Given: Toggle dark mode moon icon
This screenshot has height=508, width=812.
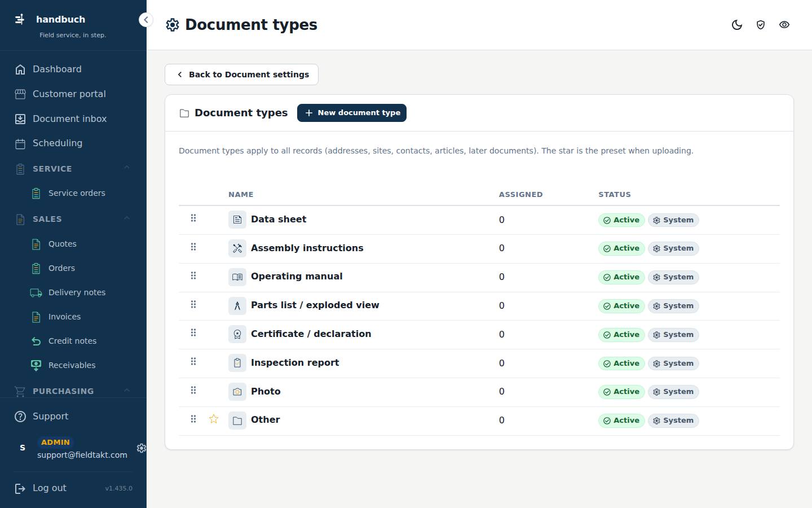Looking at the screenshot, I should tap(737, 25).
